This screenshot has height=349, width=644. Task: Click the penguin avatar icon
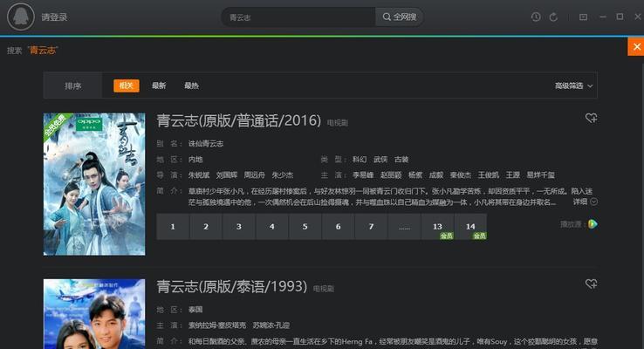(21, 17)
